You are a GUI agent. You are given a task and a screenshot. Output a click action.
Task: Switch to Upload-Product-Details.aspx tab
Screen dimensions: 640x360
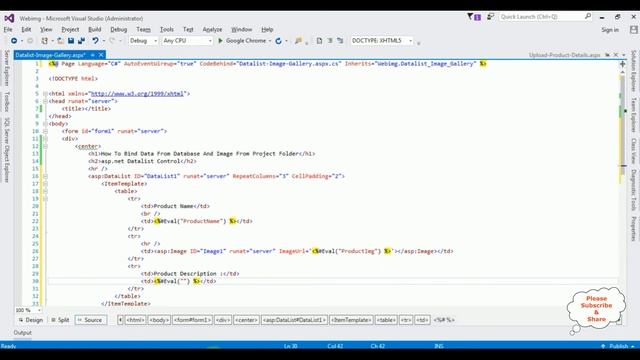tap(564, 55)
